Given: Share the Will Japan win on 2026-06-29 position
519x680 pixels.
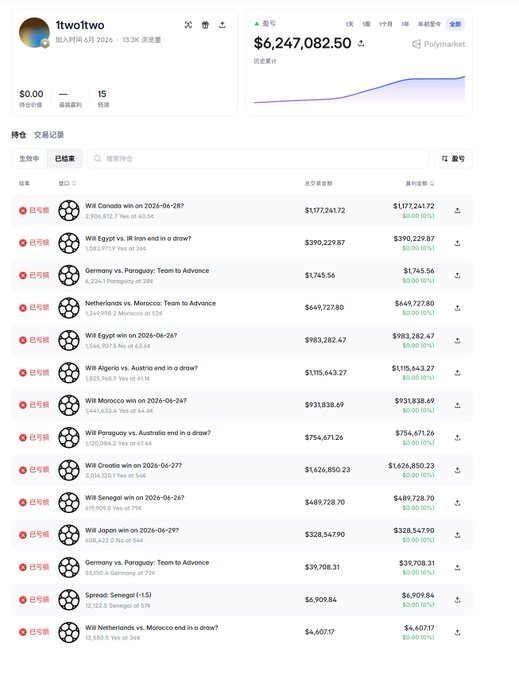Looking at the screenshot, I should click(457, 535).
